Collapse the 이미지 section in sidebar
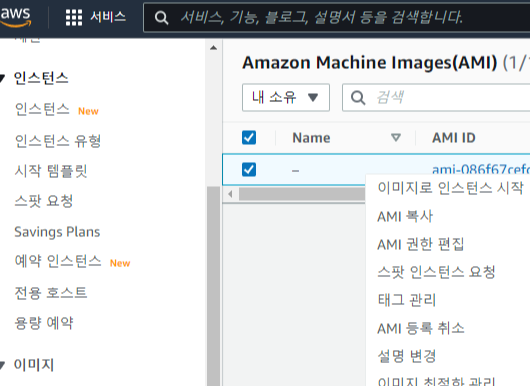Screen dimensions: 530x386 (2, 365)
